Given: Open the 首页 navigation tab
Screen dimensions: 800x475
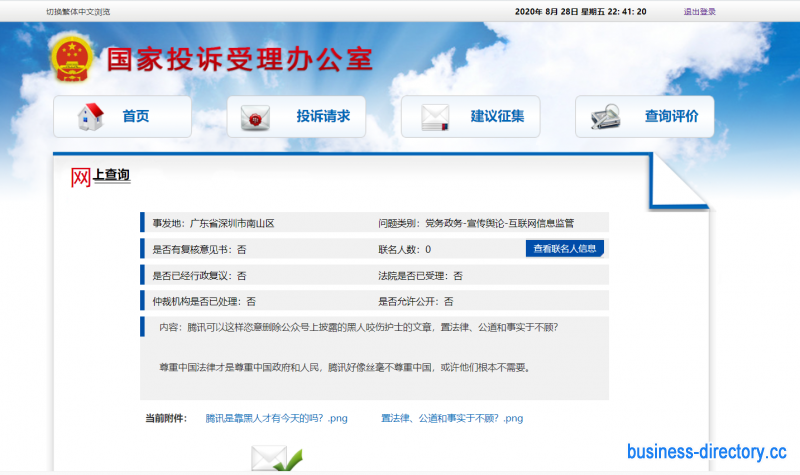Looking at the screenshot, I should [x=135, y=116].
